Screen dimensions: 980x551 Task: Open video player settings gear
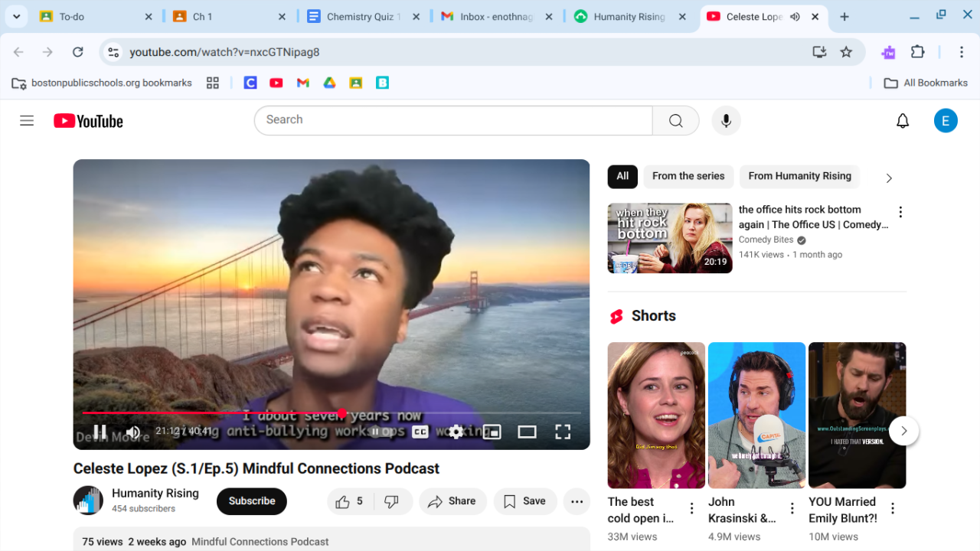[456, 432]
